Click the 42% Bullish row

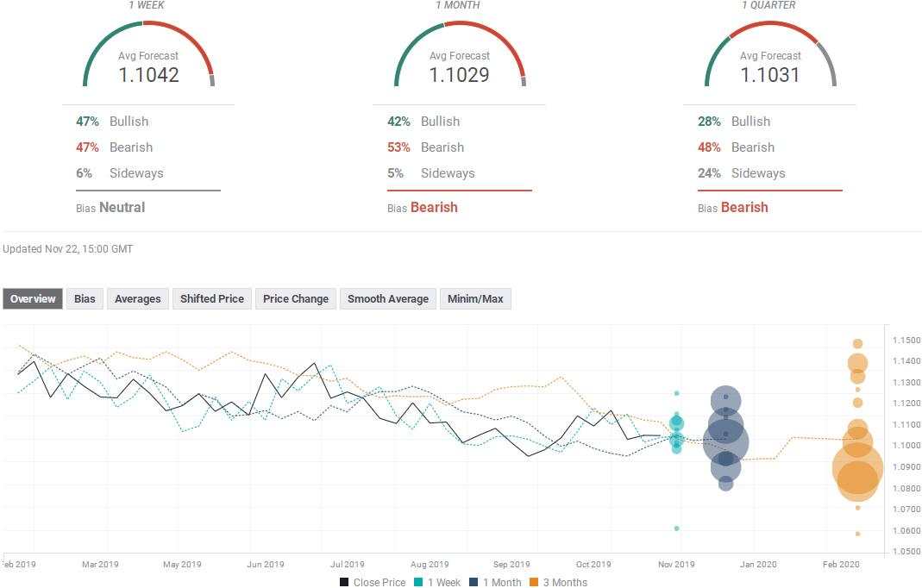pyautogui.click(x=423, y=121)
